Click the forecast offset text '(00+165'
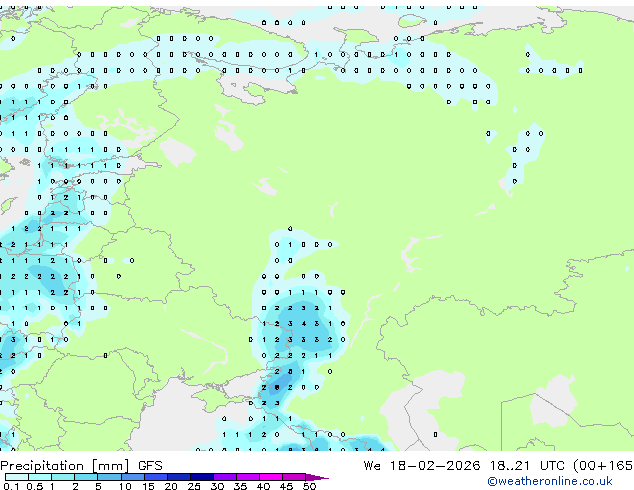 tap(602, 466)
